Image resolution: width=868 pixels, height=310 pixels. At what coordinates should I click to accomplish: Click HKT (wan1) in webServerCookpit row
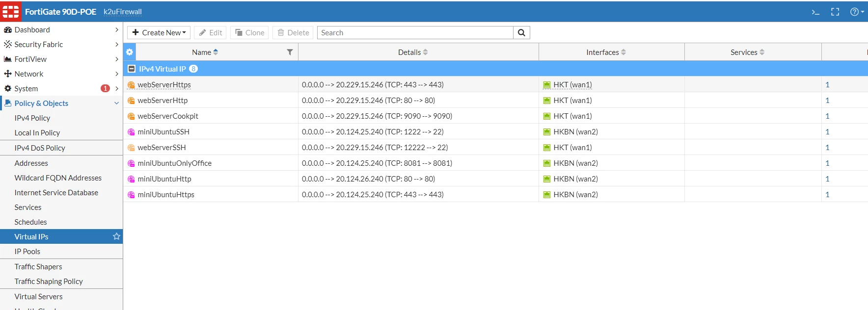pos(572,116)
